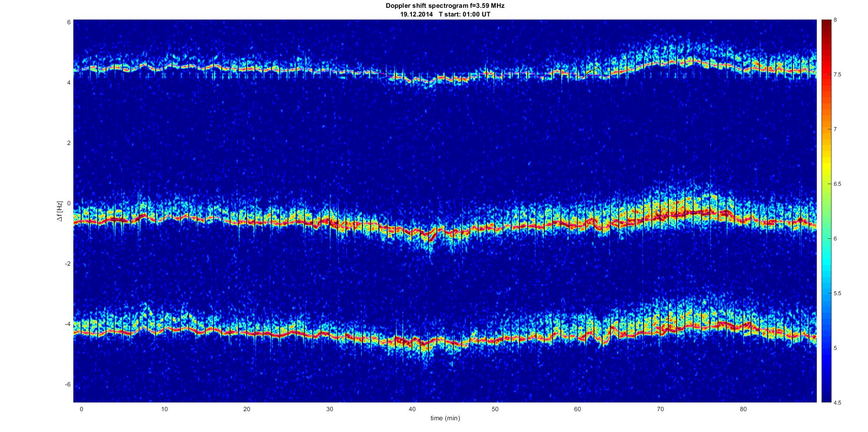Click the x-axis tick label "0"
The image size is (868, 432).
coord(81,409)
